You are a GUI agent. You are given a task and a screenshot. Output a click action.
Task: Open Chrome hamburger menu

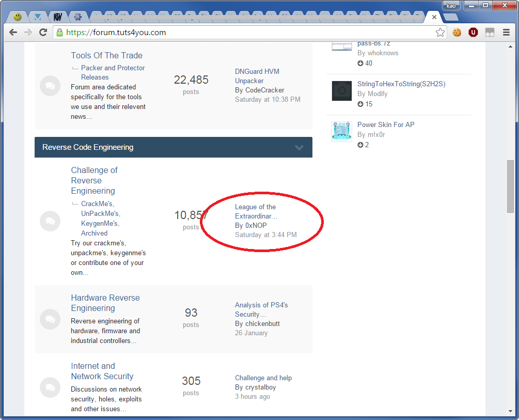pos(506,33)
